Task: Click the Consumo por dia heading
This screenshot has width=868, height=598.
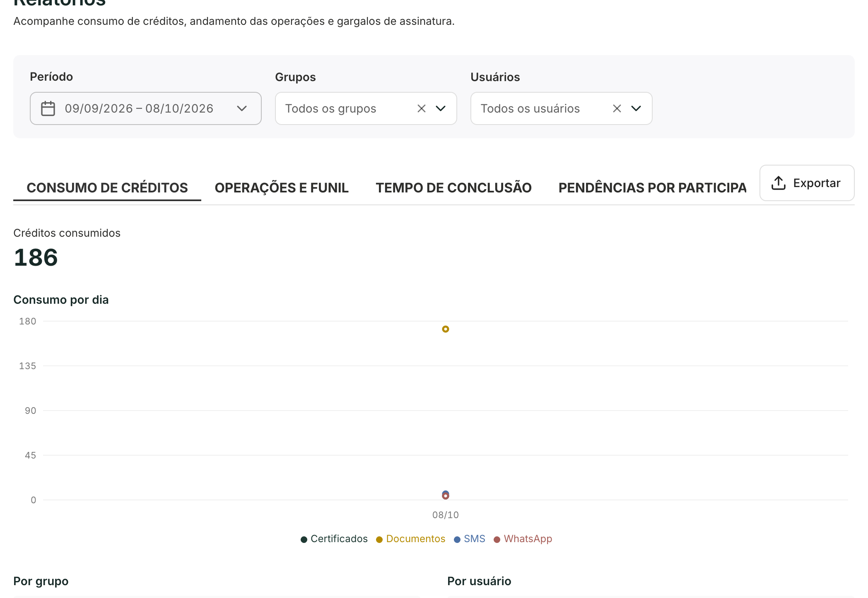Action: [x=61, y=300]
